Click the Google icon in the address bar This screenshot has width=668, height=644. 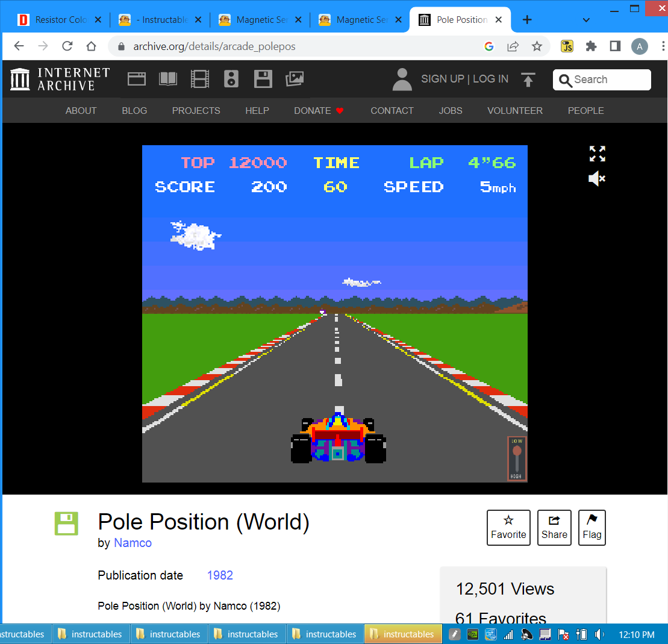[x=489, y=46]
